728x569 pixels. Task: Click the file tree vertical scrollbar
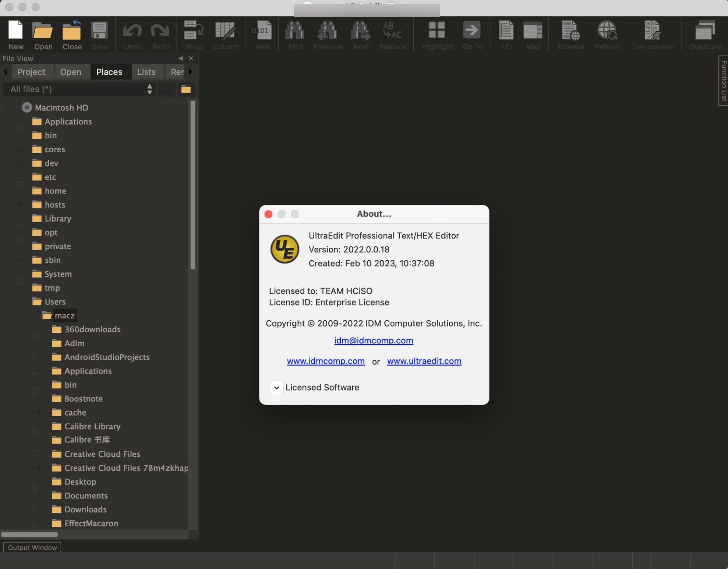click(193, 185)
